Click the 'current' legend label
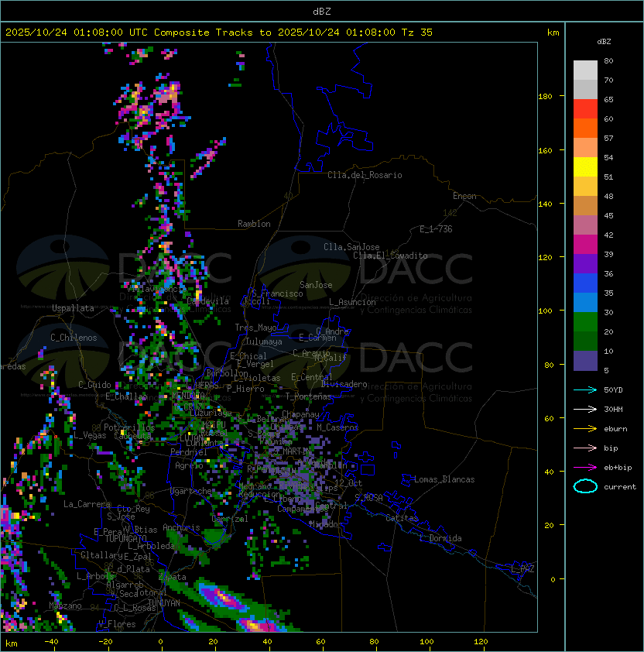Screen dimensions: 644x652 [620, 487]
